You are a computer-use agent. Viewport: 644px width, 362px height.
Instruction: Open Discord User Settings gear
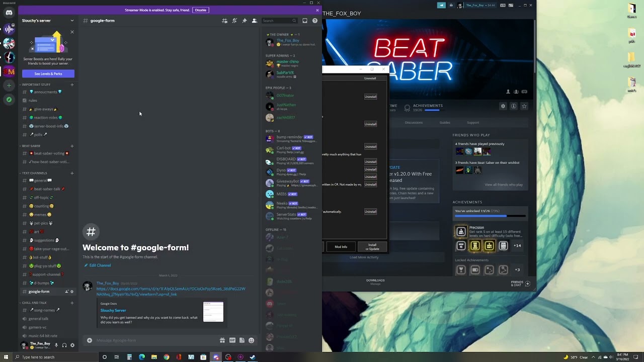click(72, 345)
